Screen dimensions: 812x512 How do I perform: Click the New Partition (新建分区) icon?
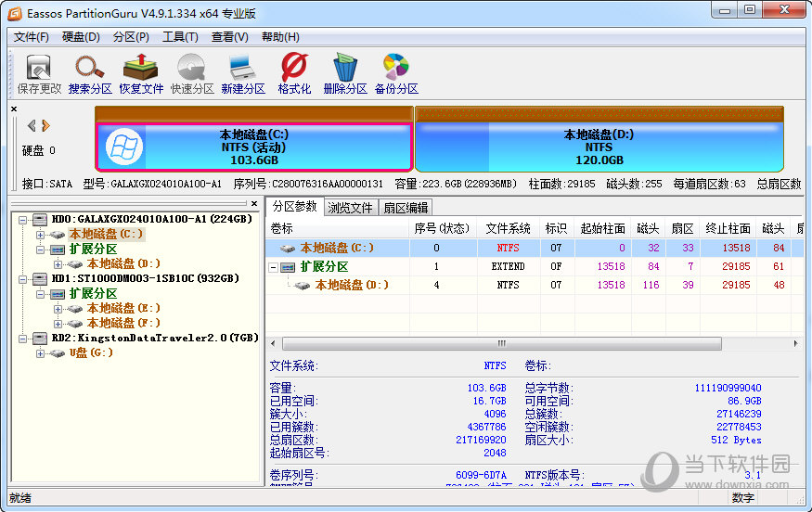click(243, 73)
